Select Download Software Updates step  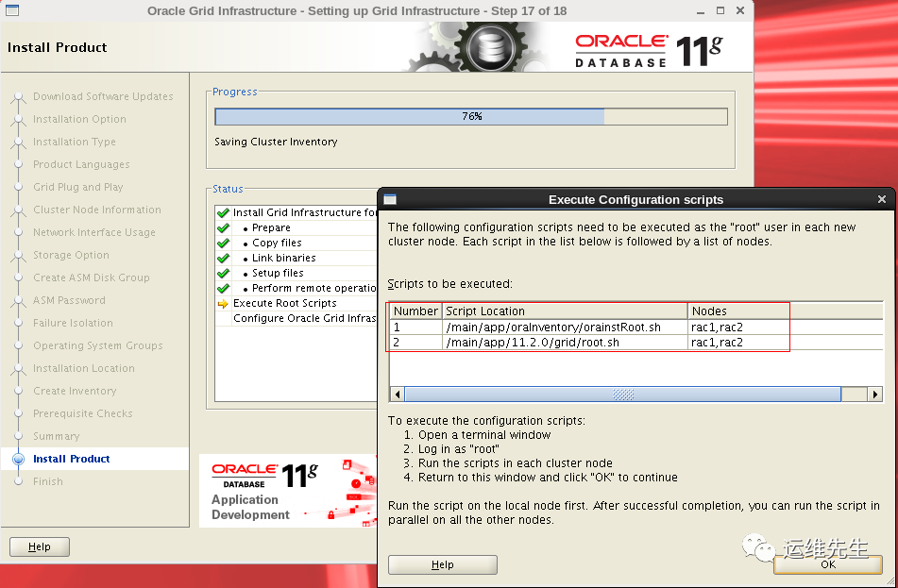tap(103, 96)
